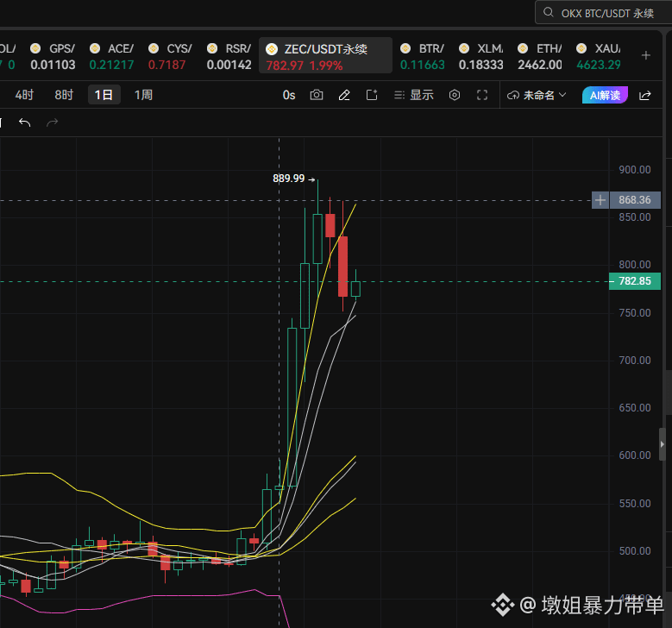This screenshot has width=672, height=628.
Task: Click the search field OKX BTC/USDT 永续
Action: coord(604,13)
